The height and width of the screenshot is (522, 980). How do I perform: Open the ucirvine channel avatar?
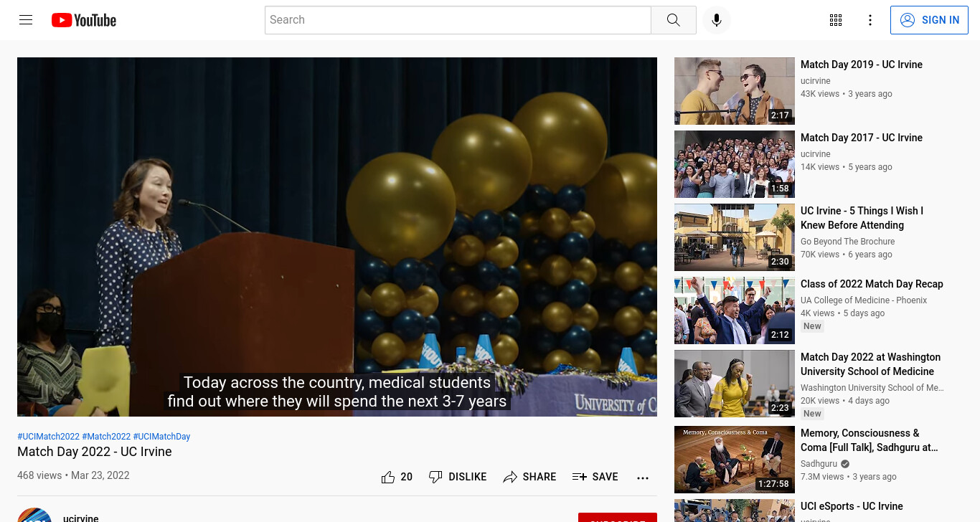[x=34, y=516]
